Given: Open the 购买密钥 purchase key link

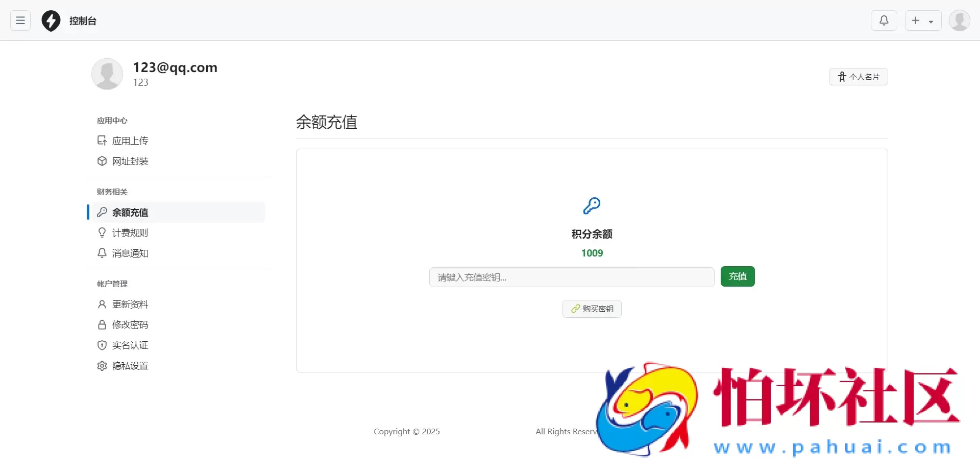Looking at the screenshot, I should click(x=592, y=309).
